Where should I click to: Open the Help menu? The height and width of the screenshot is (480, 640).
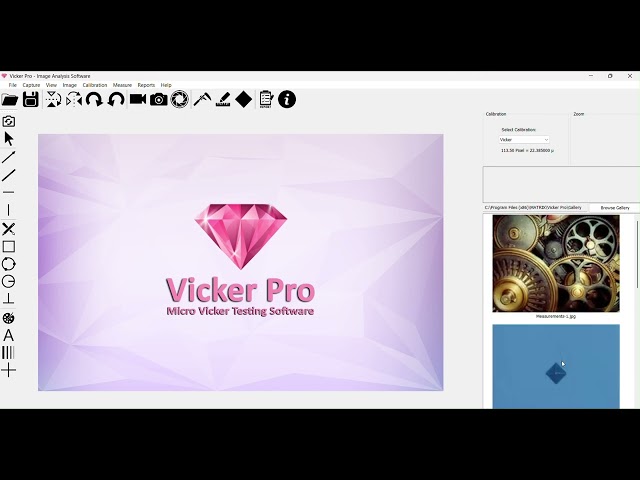[x=166, y=85]
